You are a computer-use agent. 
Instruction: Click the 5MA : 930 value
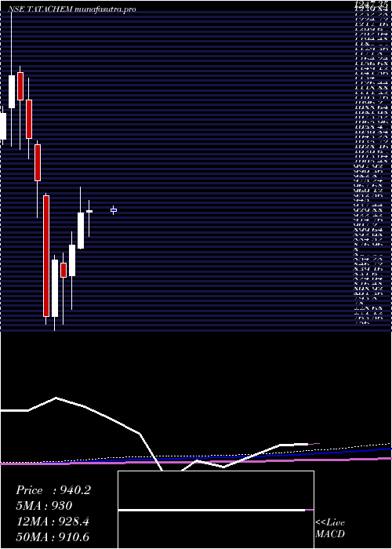(44, 506)
